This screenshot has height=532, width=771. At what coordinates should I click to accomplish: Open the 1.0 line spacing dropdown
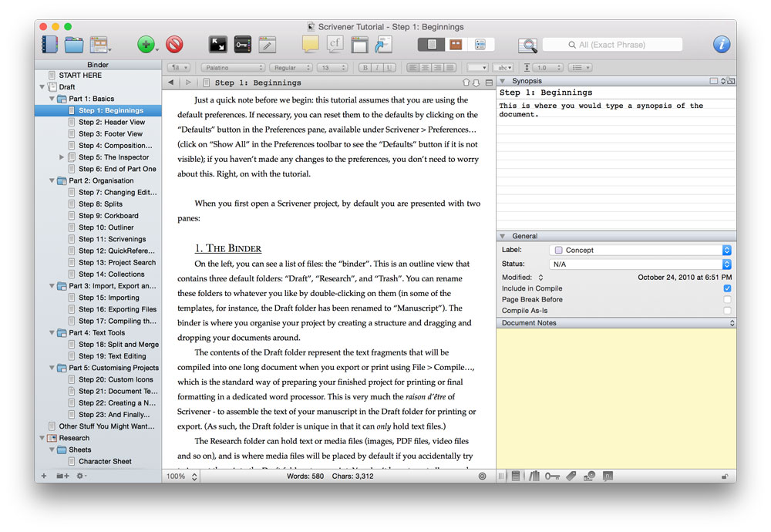(547, 68)
